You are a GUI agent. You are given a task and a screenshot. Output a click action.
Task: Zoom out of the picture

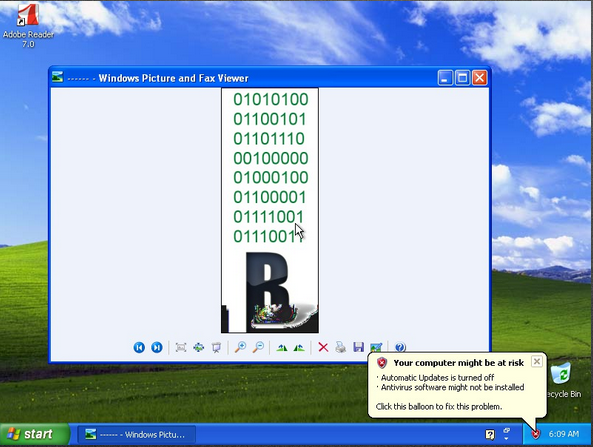click(258, 347)
